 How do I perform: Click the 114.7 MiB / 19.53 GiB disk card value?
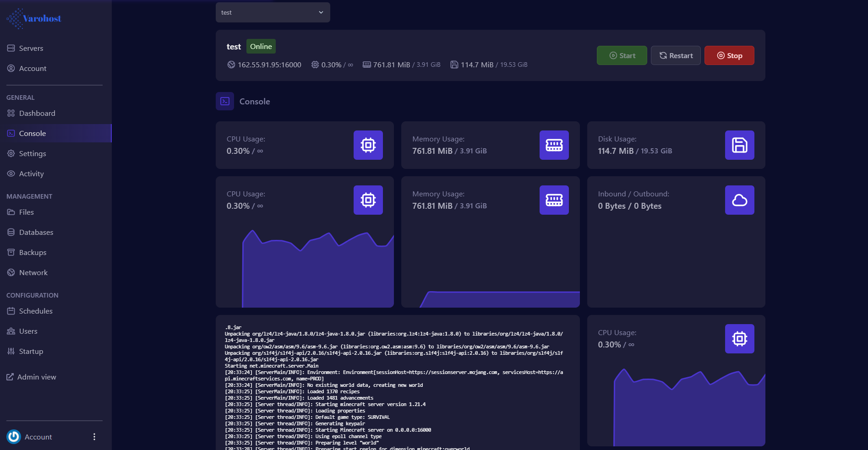click(x=635, y=151)
